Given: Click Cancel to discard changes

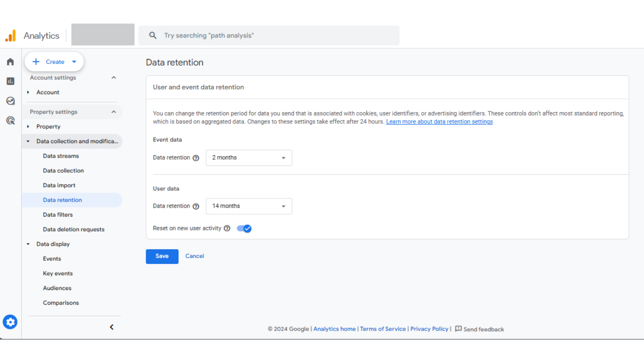Looking at the screenshot, I should click(195, 256).
